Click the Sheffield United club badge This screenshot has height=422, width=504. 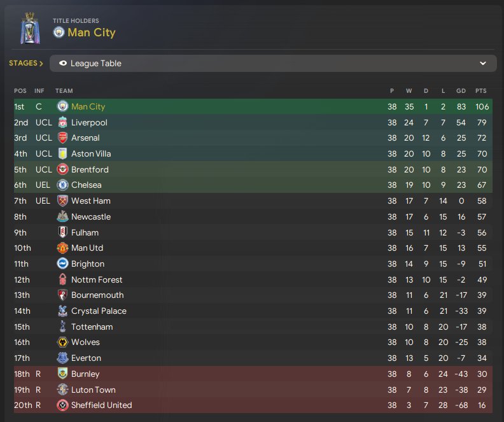(62, 405)
